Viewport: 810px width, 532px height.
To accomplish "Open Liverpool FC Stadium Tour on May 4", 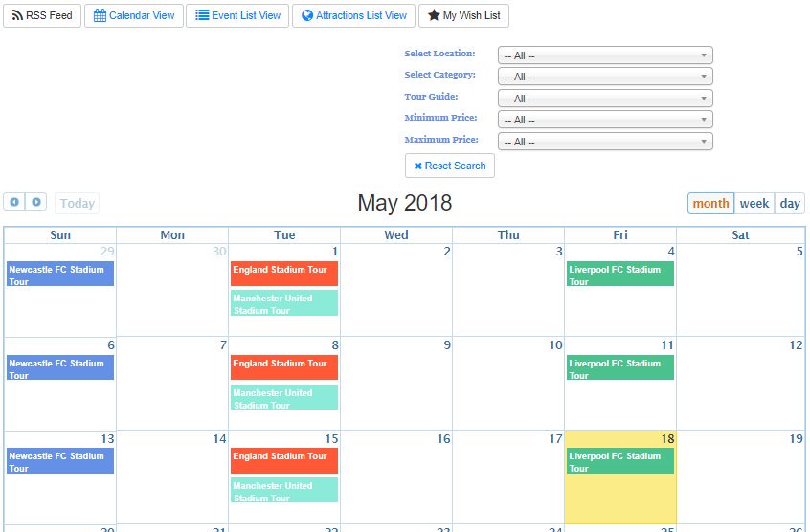I will tap(620, 274).
